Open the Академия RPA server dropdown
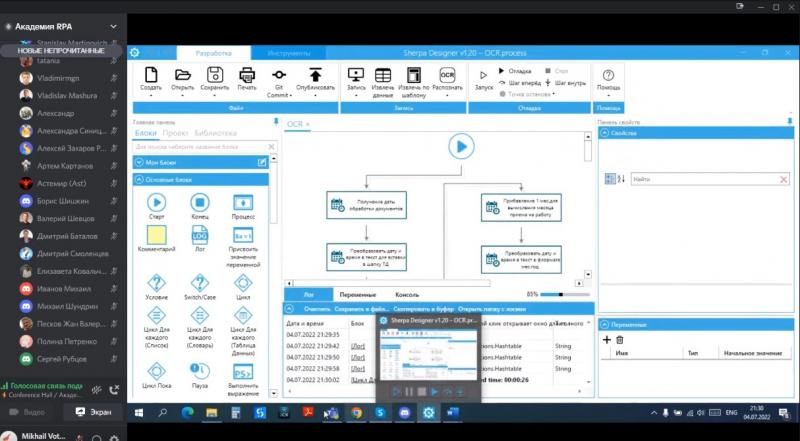This screenshot has width=800, height=441. click(x=113, y=27)
